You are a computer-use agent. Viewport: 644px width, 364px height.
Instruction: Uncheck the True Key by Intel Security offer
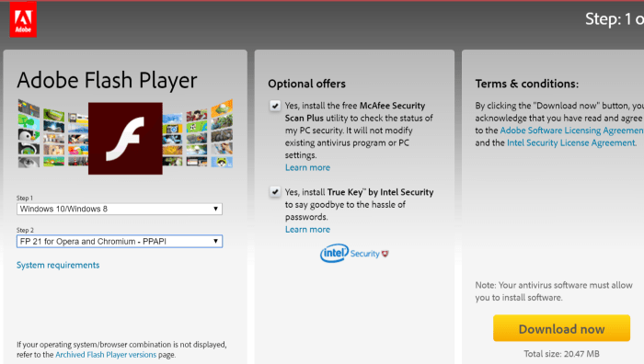pyautogui.click(x=275, y=192)
